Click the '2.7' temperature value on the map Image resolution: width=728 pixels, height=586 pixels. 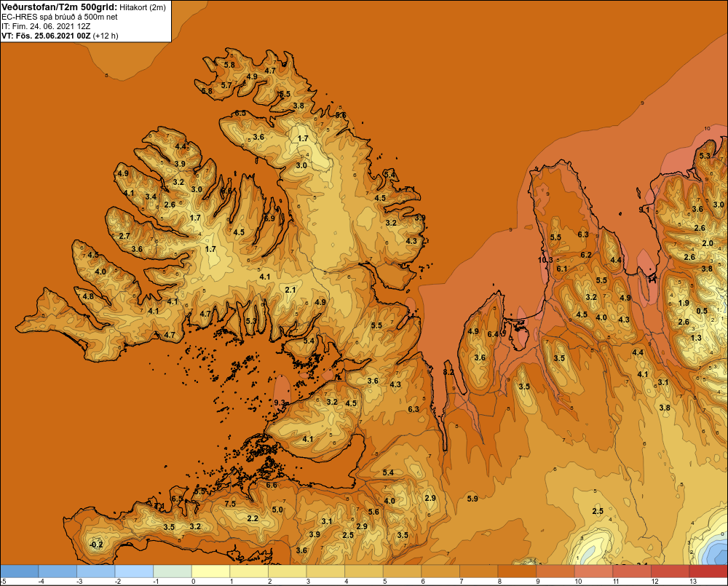[x=124, y=236]
